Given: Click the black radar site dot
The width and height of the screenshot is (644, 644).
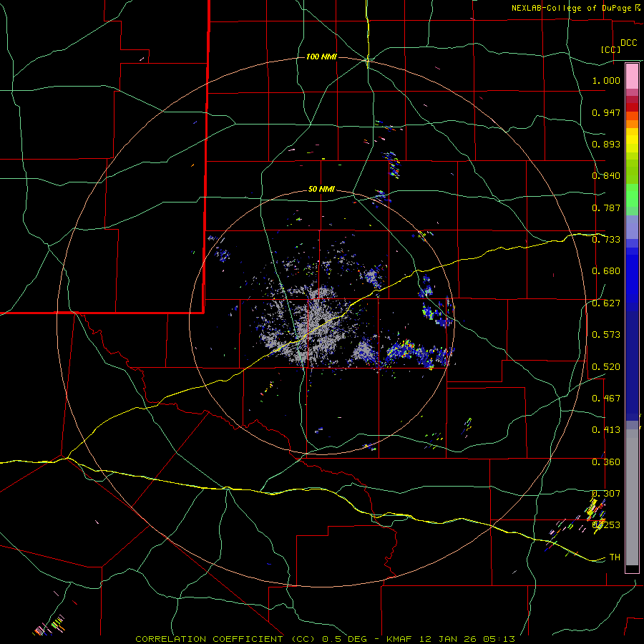Looking at the screenshot, I should (x=323, y=321).
